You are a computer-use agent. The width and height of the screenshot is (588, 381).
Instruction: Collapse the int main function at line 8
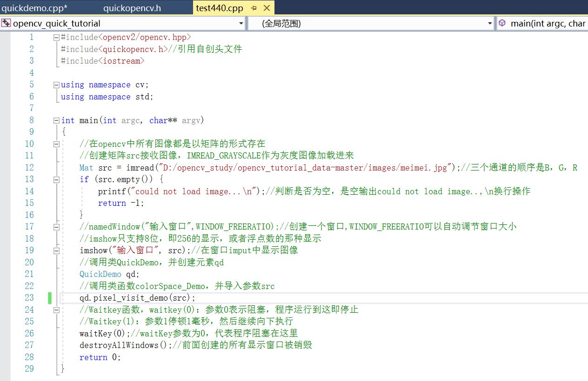56,120
